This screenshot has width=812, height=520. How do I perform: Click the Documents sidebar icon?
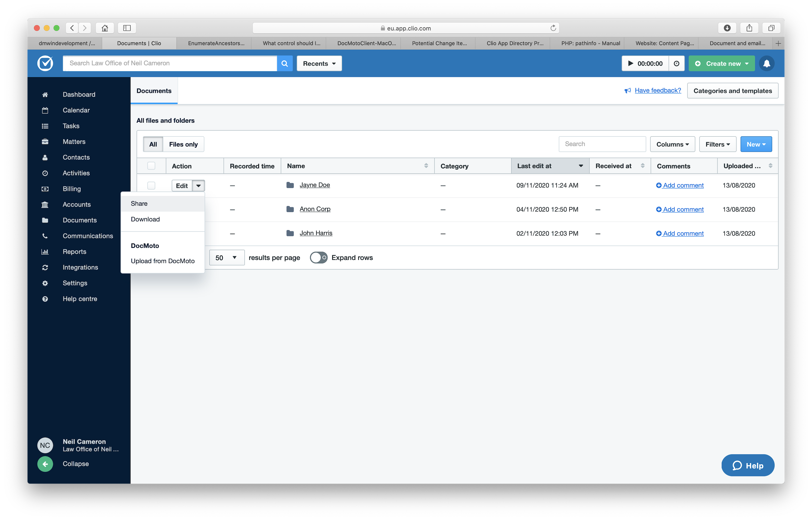coord(46,219)
